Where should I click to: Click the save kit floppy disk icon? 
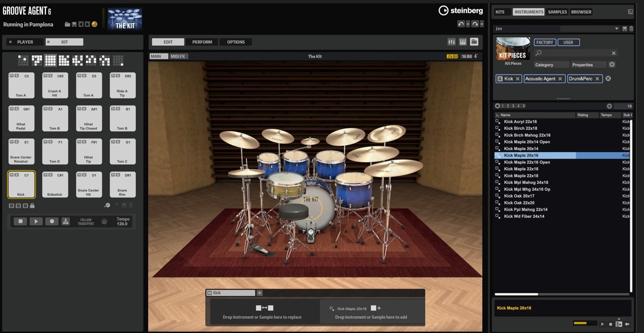pyautogui.click(x=74, y=24)
